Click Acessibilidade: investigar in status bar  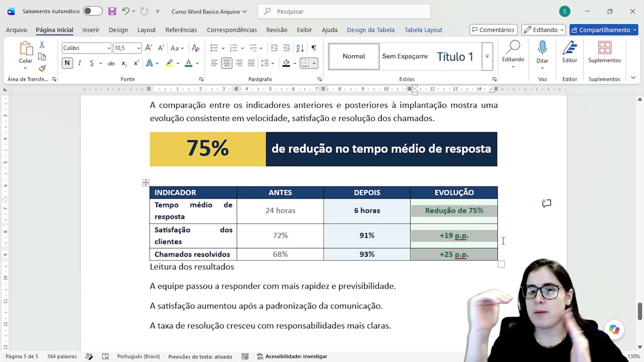pyautogui.click(x=292, y=356)
